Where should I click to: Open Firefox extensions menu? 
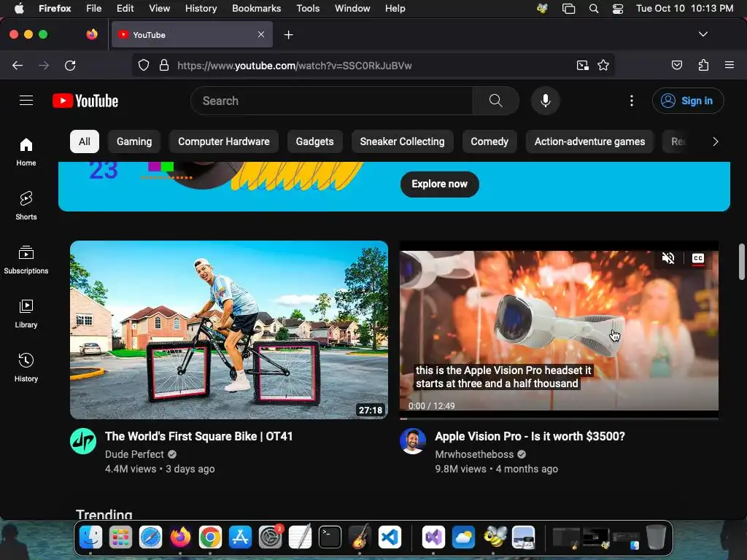tap(704, 65)
